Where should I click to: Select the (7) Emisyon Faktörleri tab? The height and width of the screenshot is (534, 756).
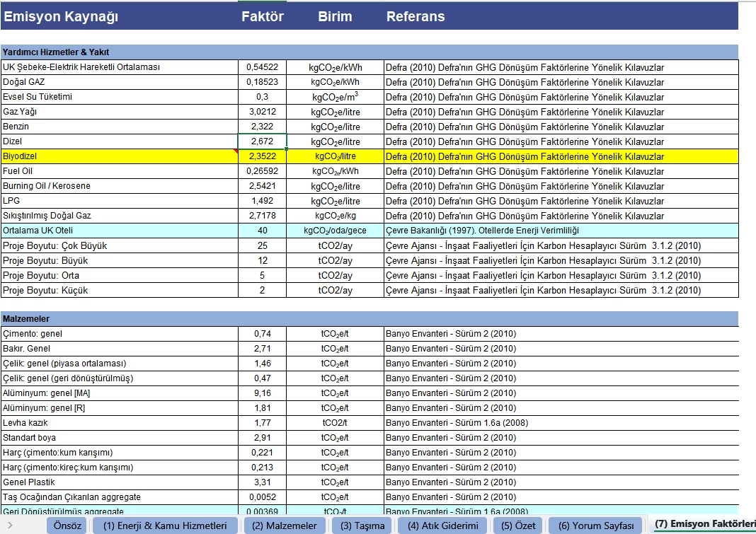click(x=704, y=524)
